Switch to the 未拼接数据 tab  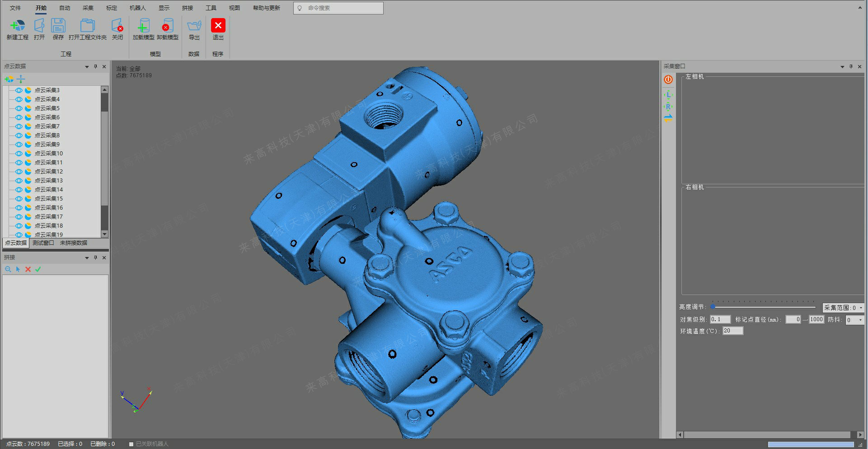click(74, 243)
